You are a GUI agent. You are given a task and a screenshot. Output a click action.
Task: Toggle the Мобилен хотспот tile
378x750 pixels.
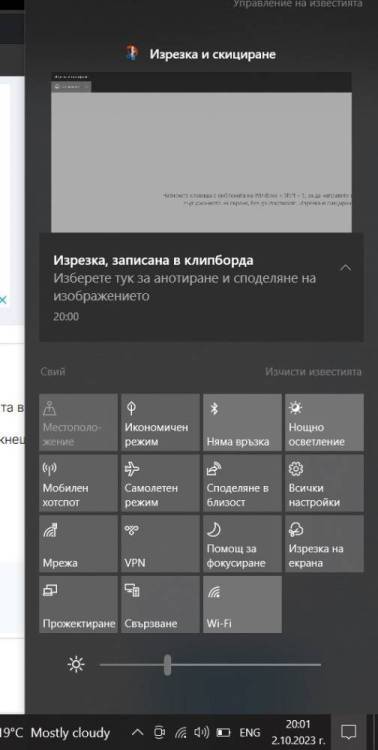point(78,483)
